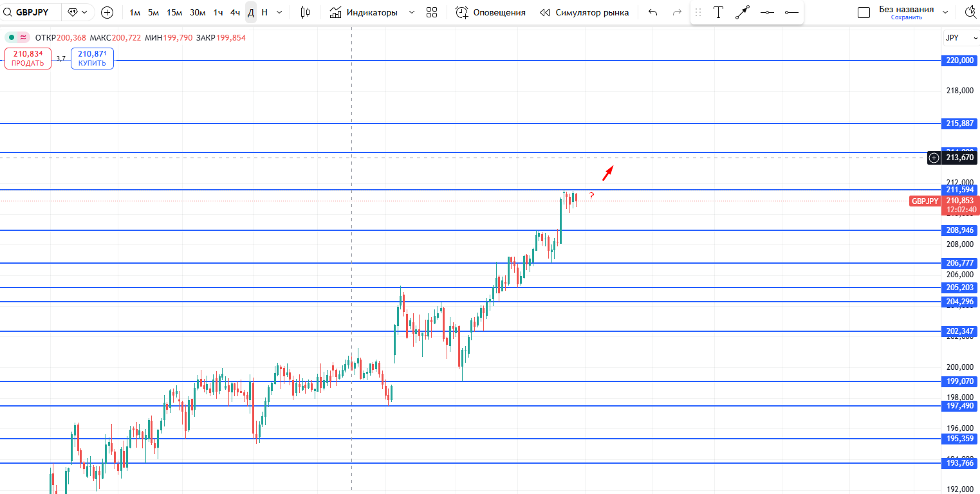Viewport: 980px width, 494px height.
Task: Click the ПРОДАТЬ sell button
Action: (x=28, y=59)
